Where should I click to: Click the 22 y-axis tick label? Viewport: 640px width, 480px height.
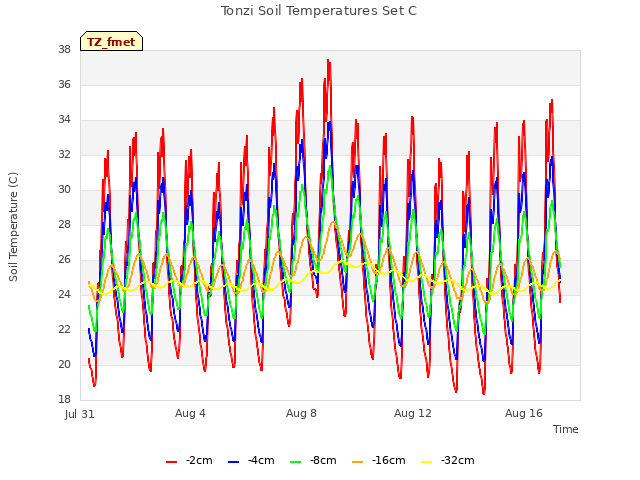64,329
